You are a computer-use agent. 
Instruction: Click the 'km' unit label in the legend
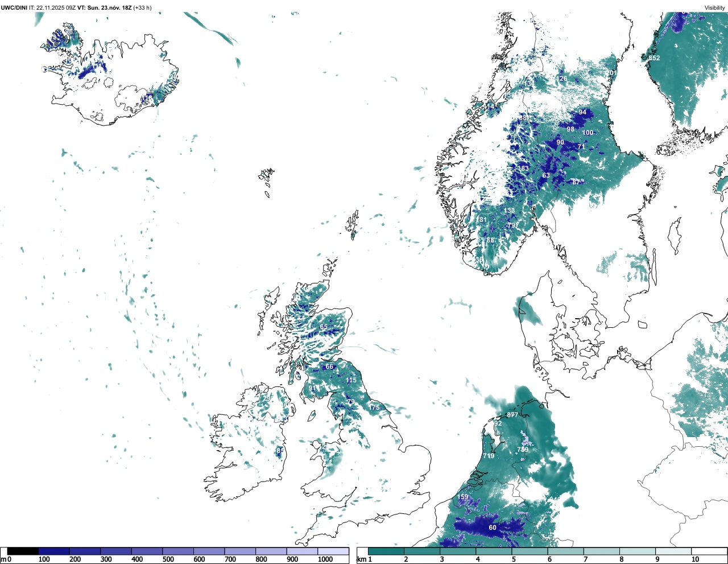click(361, 559)
